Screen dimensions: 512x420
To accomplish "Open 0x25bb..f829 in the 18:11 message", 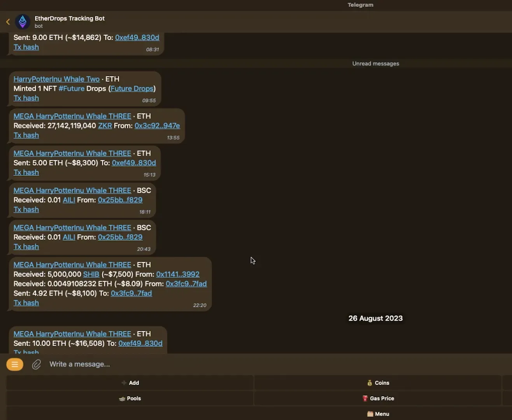I will (120, 200).
